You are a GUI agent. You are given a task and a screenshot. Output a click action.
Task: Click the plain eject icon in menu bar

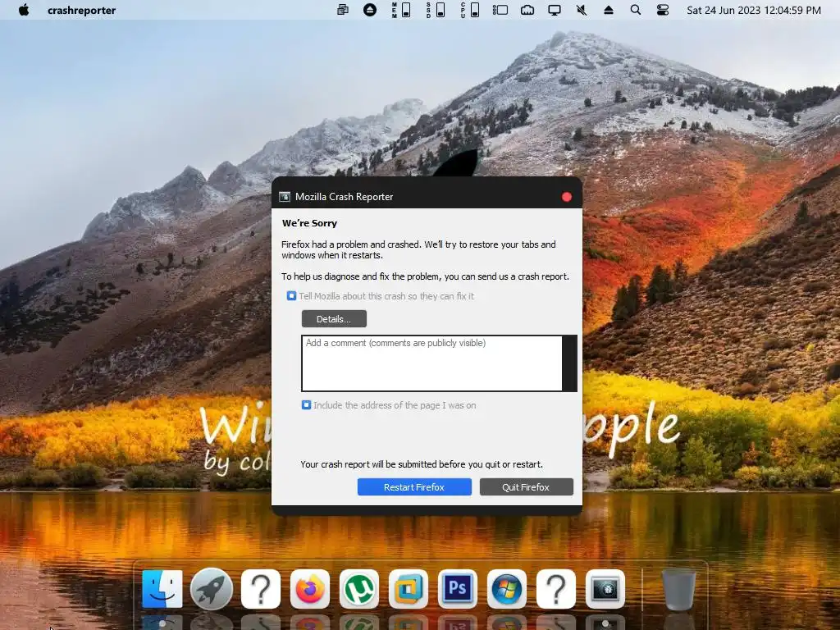coord(609,10)
